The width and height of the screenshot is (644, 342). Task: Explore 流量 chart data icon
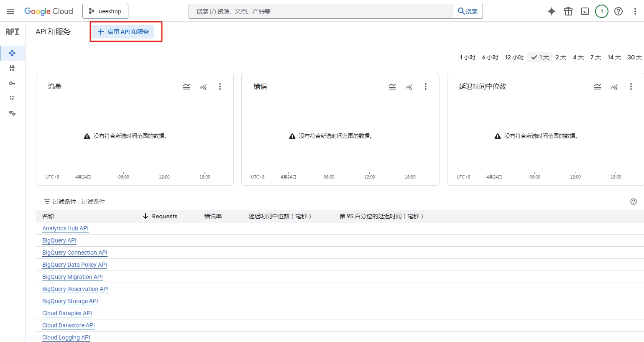point(203,87)
